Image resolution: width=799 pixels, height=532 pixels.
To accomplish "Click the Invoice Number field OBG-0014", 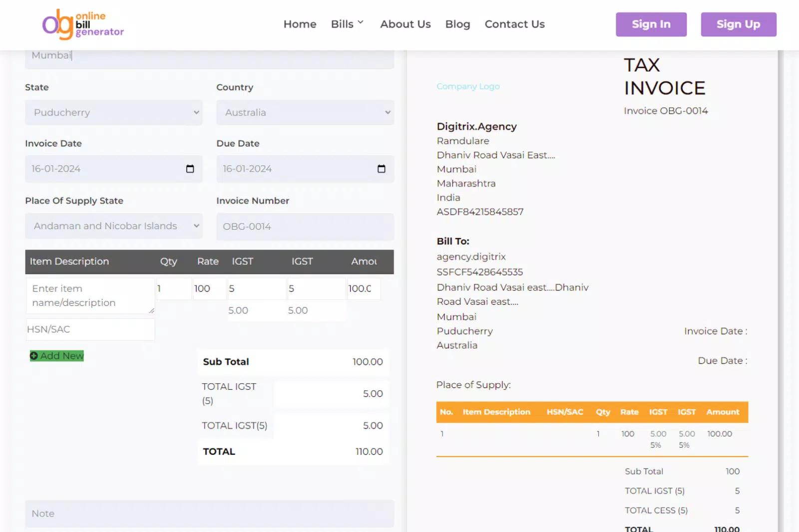I will tap(305, 227).
